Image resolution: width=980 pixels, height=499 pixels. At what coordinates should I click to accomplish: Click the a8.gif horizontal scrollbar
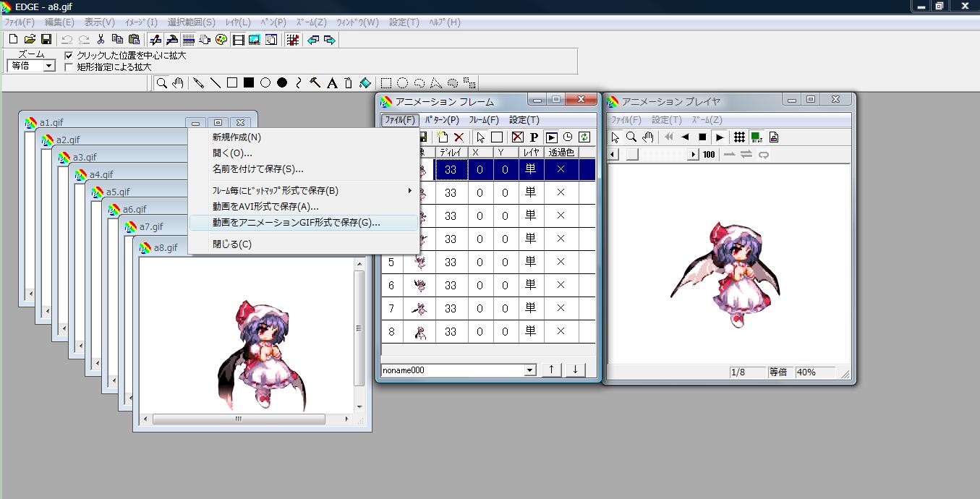pos(247,419)
